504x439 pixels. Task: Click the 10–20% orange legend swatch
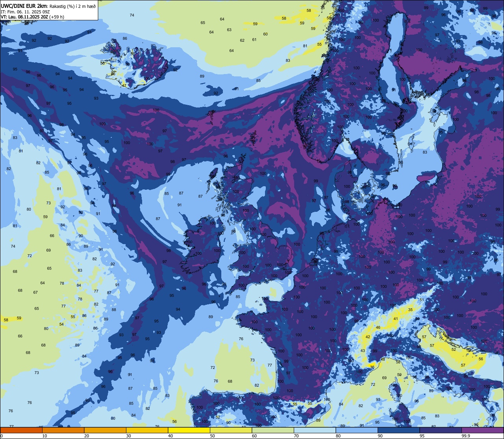[x=63, y=430]
